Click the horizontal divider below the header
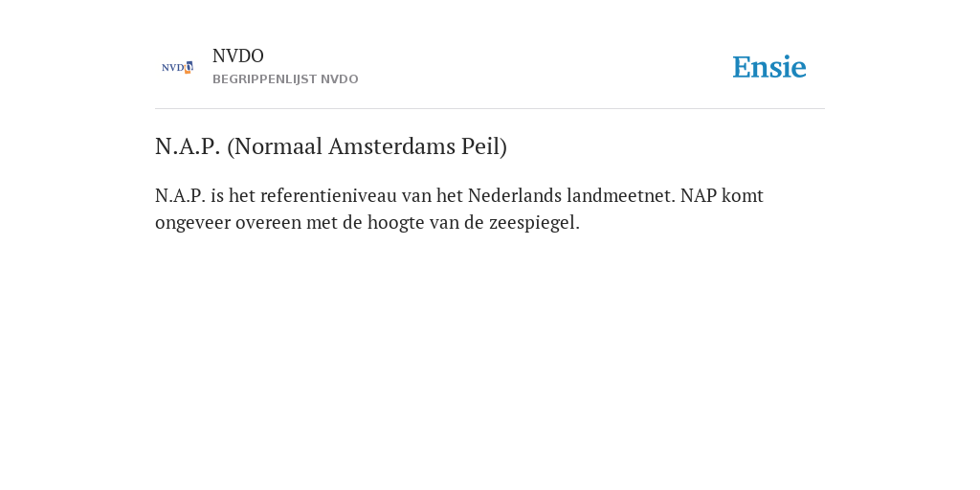 (490, 109)
